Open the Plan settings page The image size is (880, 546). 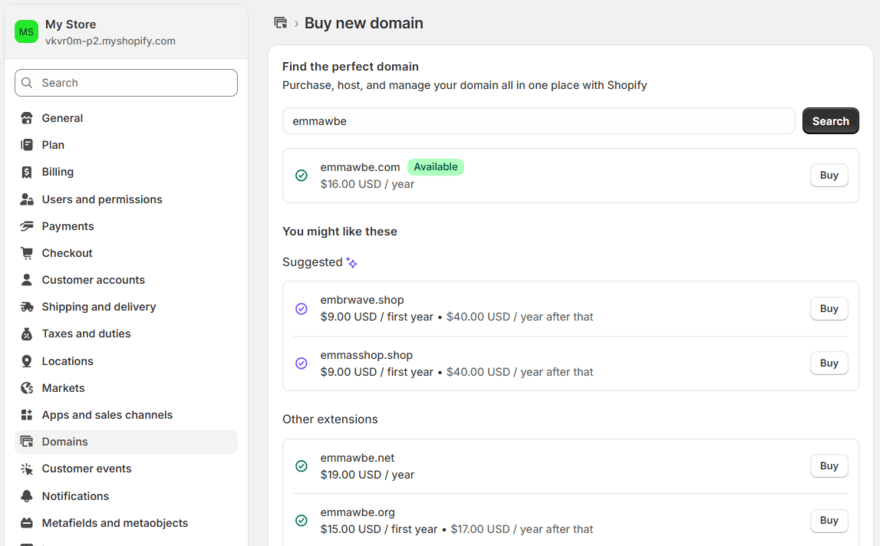tap(53, 145)
